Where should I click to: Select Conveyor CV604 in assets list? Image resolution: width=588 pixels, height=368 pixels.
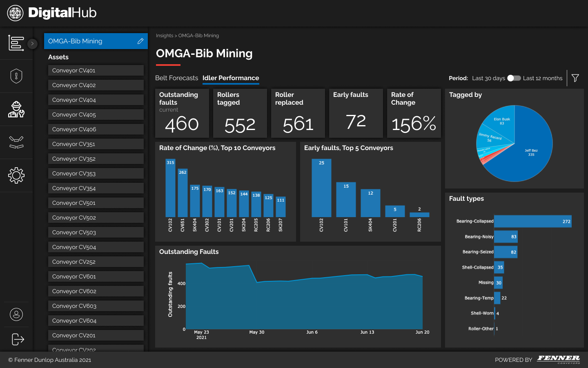(x=96, y=321)
